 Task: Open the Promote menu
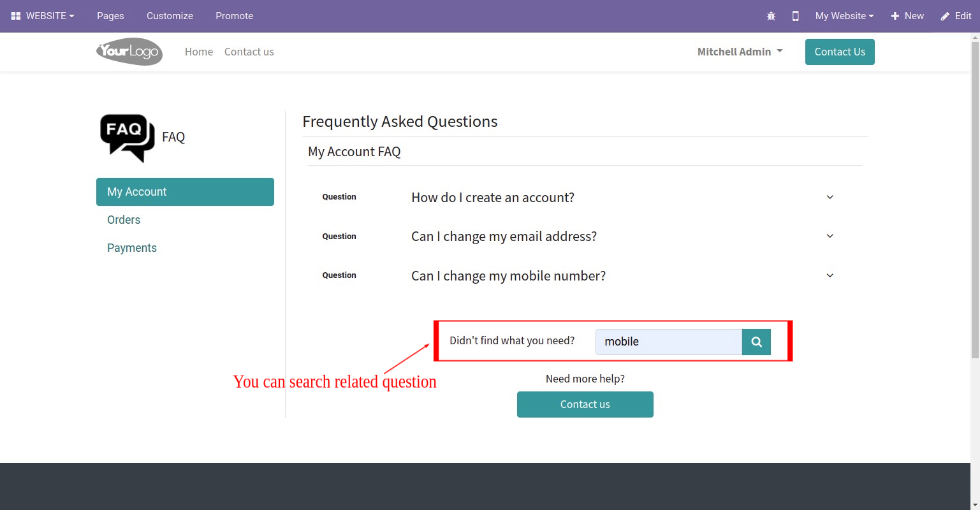tap(234, 16)
